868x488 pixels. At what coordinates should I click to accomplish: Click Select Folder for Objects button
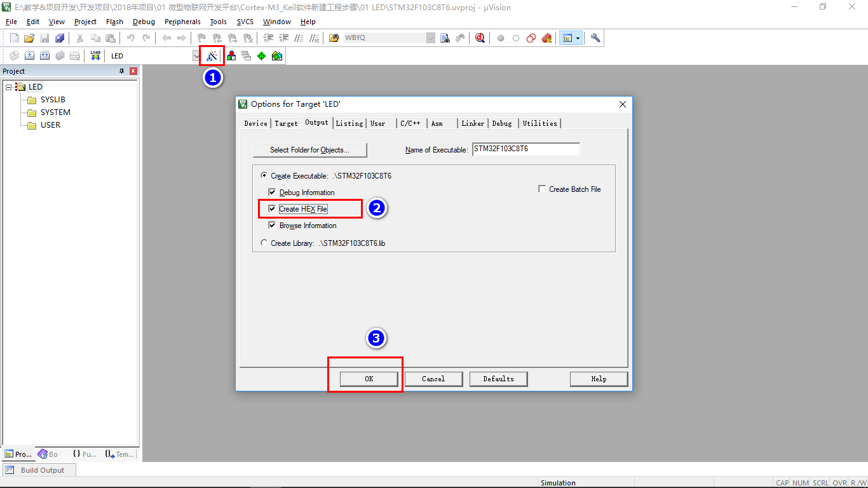(x=310, y=150)
